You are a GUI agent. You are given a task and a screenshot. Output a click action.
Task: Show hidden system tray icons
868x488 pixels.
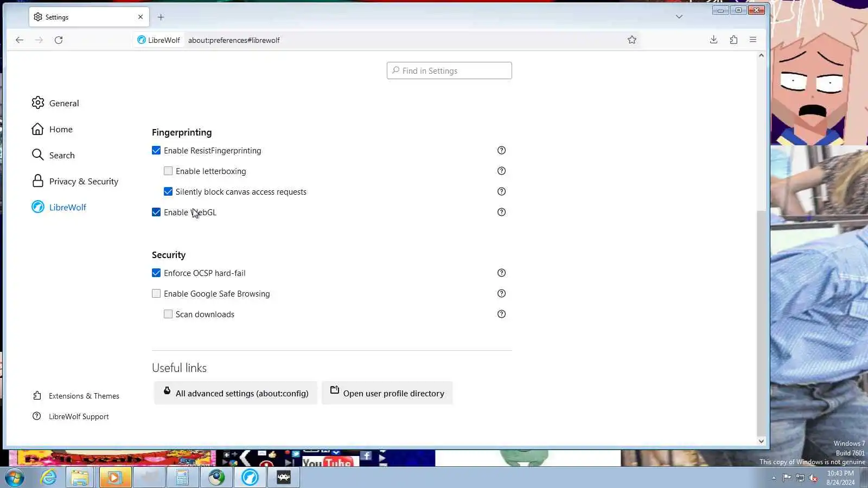774,478
